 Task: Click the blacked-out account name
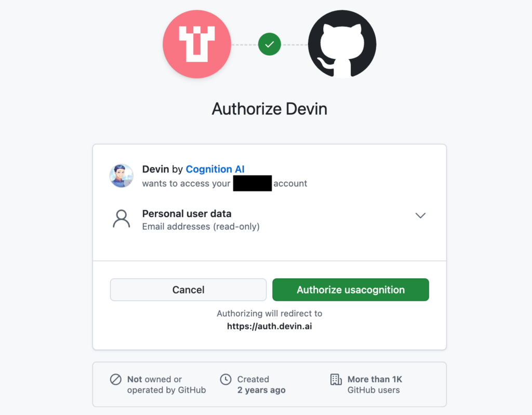pyautogui.click(x=252, y=183)
